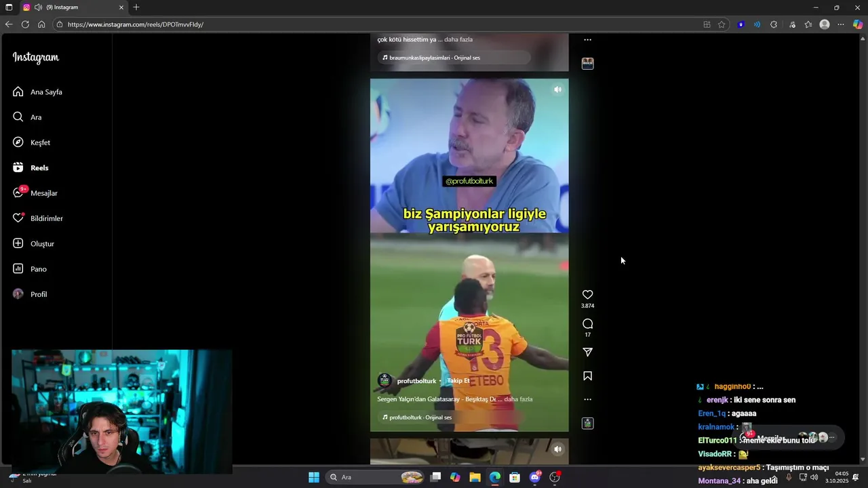Click the webcam overlay video
Image resolution: width=868 pixels, height=488 pixels.
tap(122, 412)
